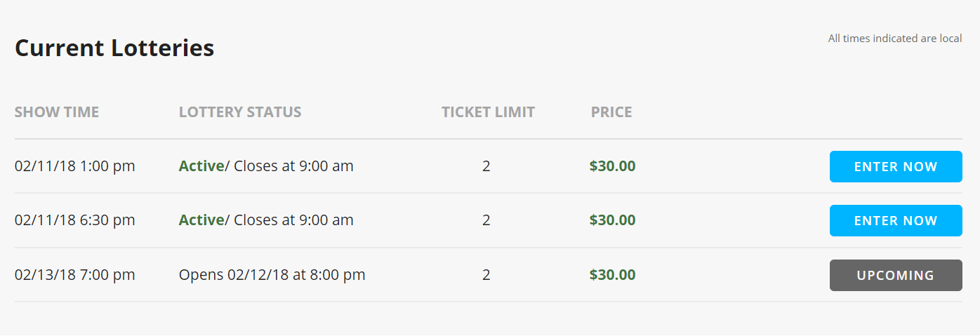980x336 pixels.
Task: Select the 02/11/18 6:30 pm show time
Action: (x=75, y=220)
